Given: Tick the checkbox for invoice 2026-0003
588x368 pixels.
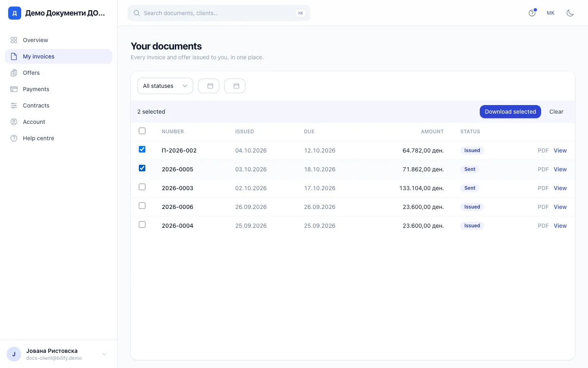Looking at the screenshot, I should [x=142, y=187].
